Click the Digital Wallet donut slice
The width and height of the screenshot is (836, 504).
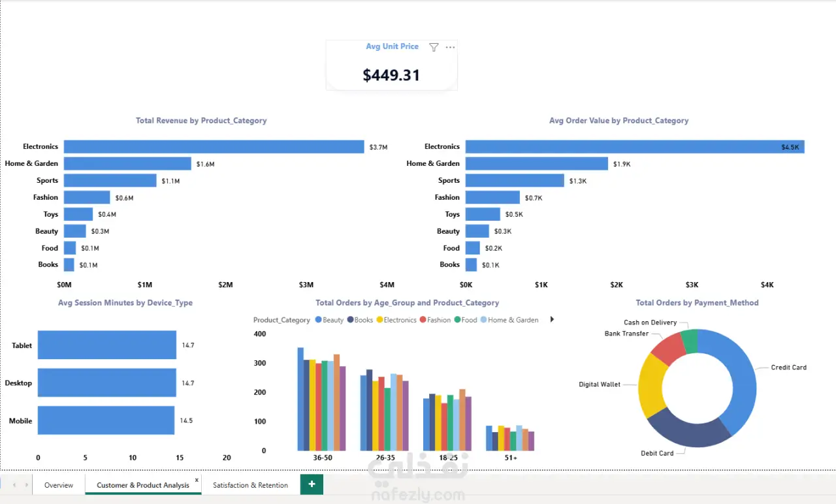point(651,385)
